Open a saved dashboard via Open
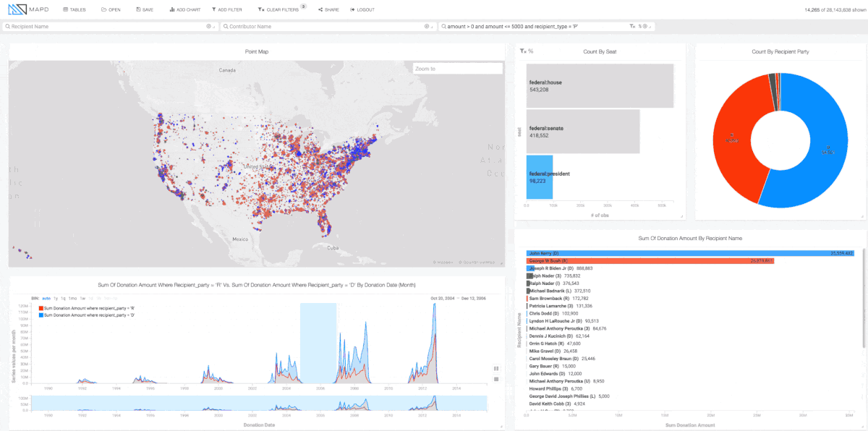 pyautogui.click(x=111, y=9)
